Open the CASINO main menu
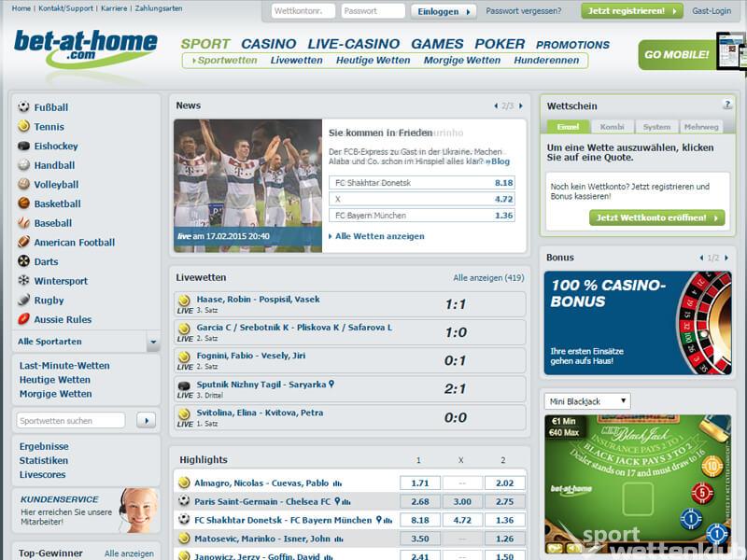Screen dimensions: 747x560 coord(269,44)
